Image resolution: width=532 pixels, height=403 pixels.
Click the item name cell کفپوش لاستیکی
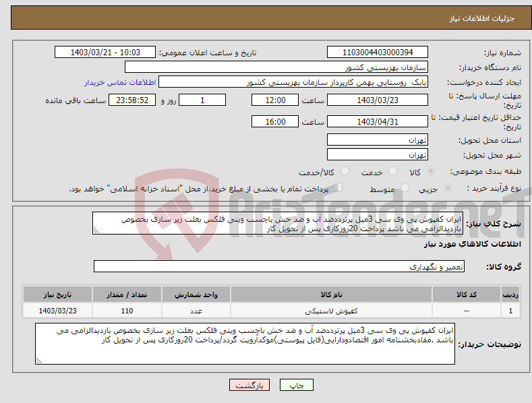pyautogui.click(x=331, y=311)
